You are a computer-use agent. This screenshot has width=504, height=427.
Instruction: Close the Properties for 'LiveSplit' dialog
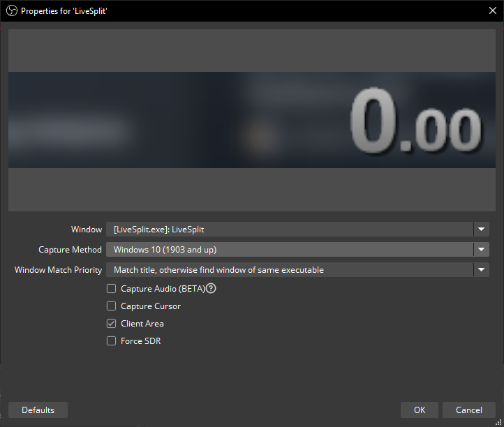492,10
